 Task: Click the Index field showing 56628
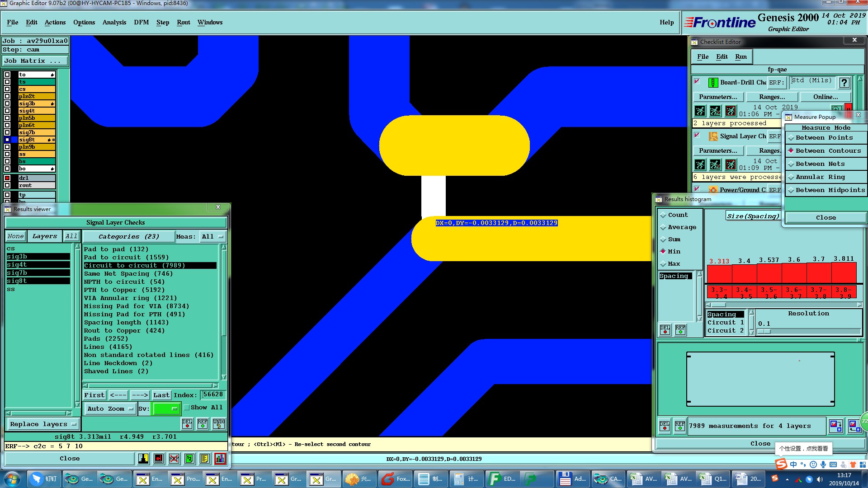(212, 395)
